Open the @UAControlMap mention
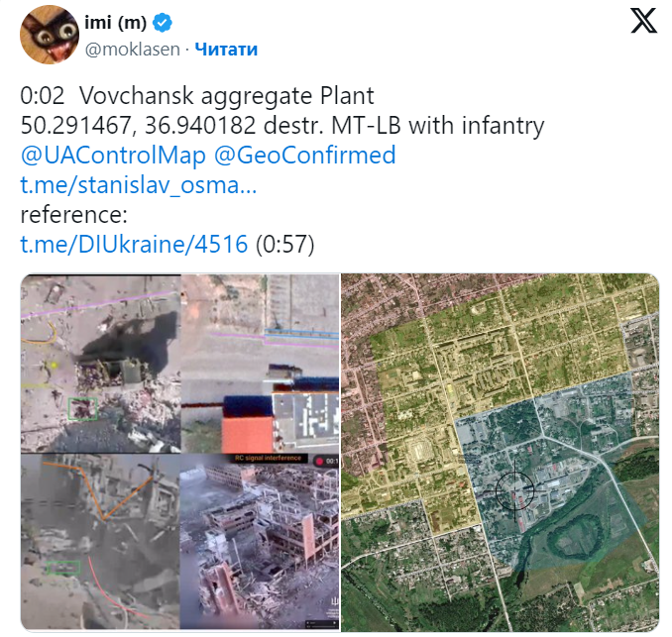This screenshot has height=637, width=672. (x=113, y=156)
